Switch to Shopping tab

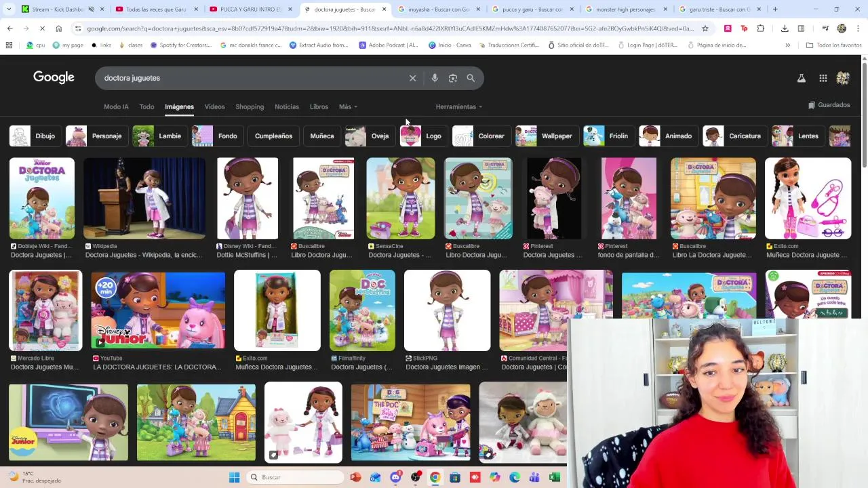click(250, 106)
